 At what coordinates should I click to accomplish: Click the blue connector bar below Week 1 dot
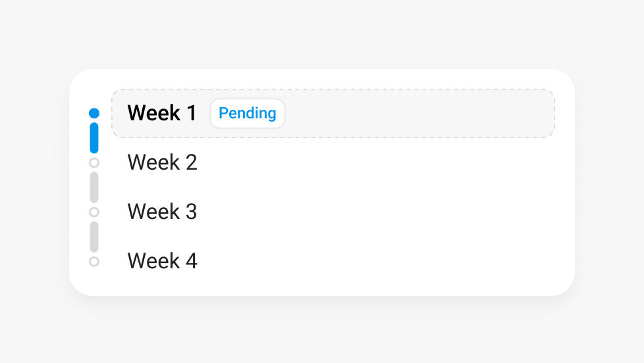tap(94, 137)
